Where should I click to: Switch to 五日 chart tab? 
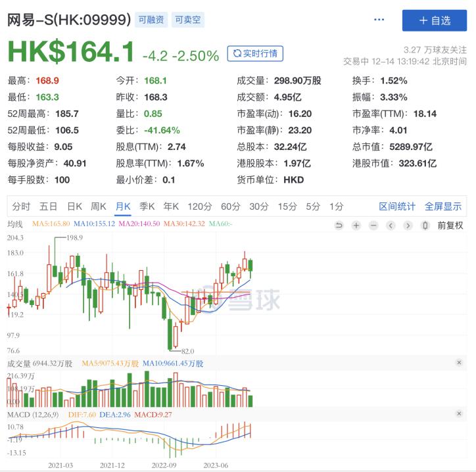point(48,206)
